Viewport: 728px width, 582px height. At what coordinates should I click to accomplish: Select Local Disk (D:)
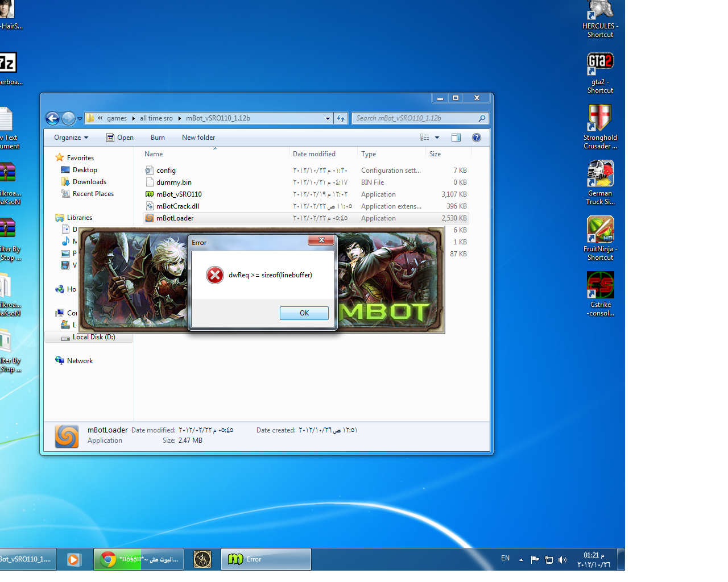click(x=88, y=337)
